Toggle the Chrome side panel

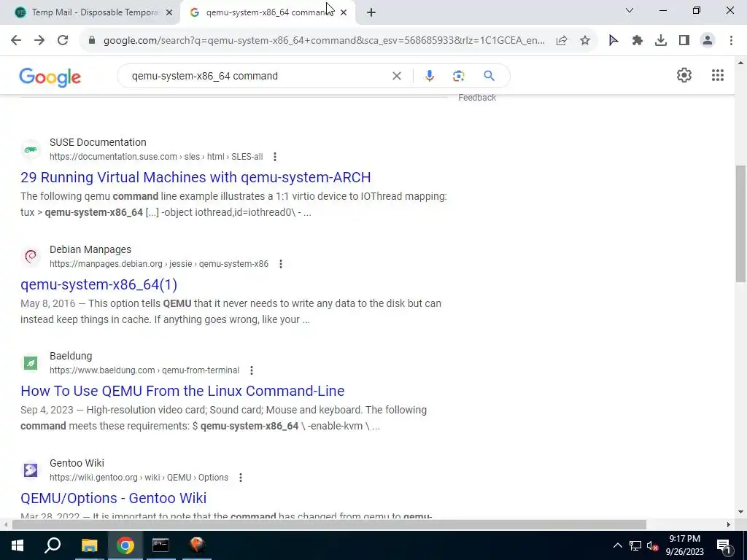point(684,41)
